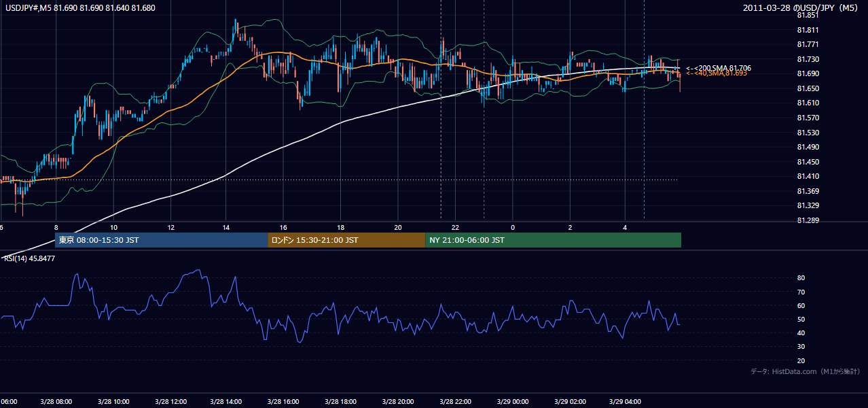Click the 3/28 08:00 date label
The height and width of the screenshot is (408, 868).
(56, 401)
